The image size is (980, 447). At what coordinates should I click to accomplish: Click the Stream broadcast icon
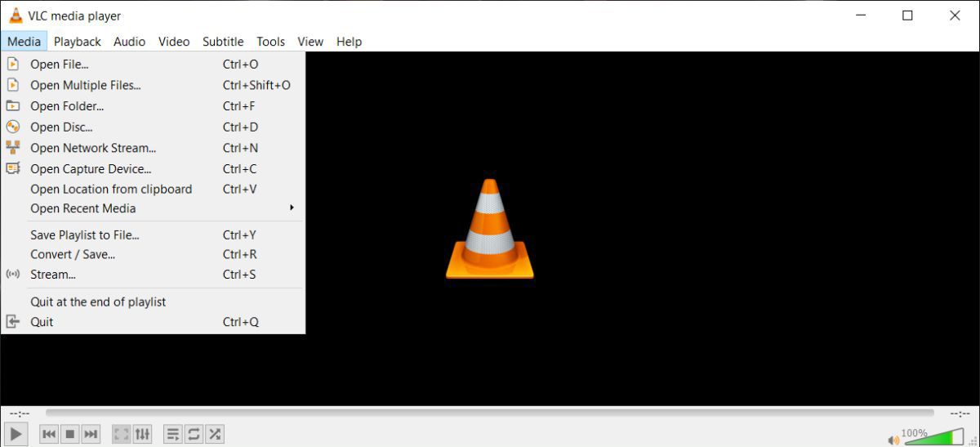(x=12, y=275)
